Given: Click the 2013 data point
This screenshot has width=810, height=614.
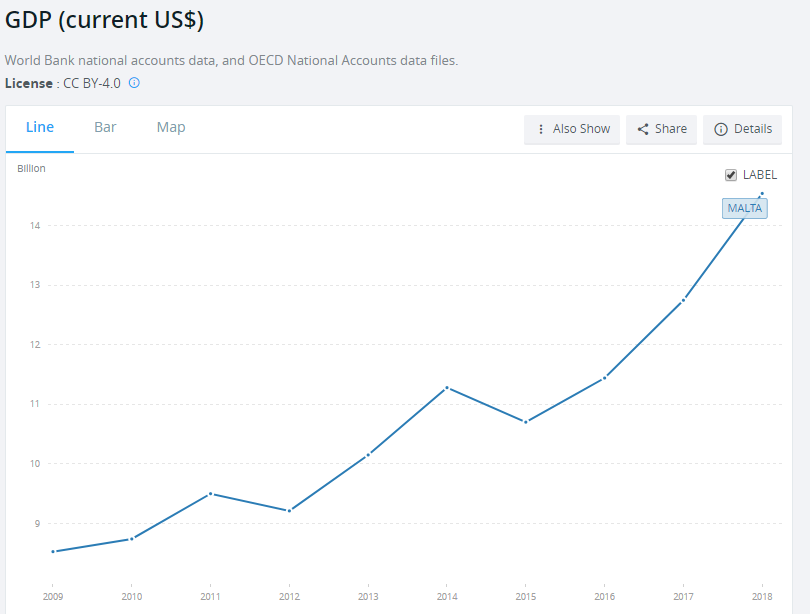Looking at the screenshot, I should [368, 455].
